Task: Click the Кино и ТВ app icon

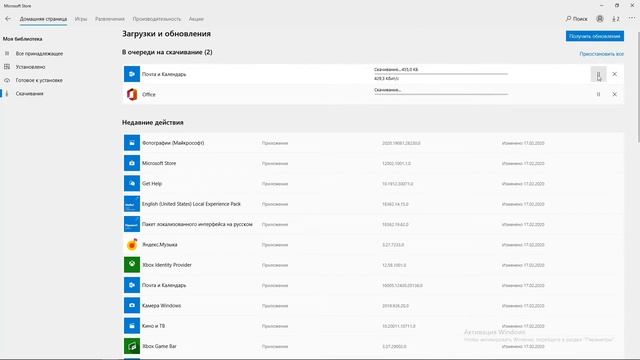Action: [x=132, y=326]
